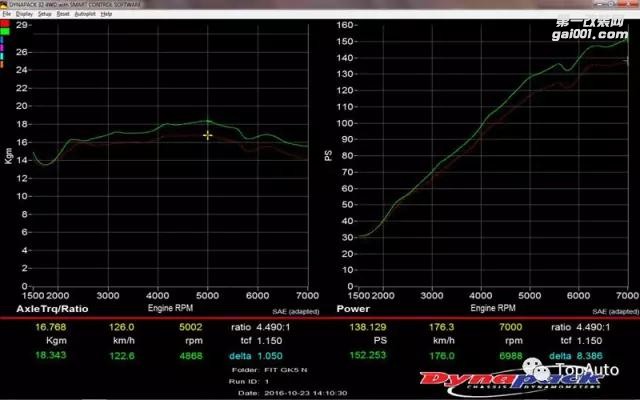This screenshot has height=400, width=640.
Task: Open the Display menu
Action: pyautogui.click(x=22, y=15)
